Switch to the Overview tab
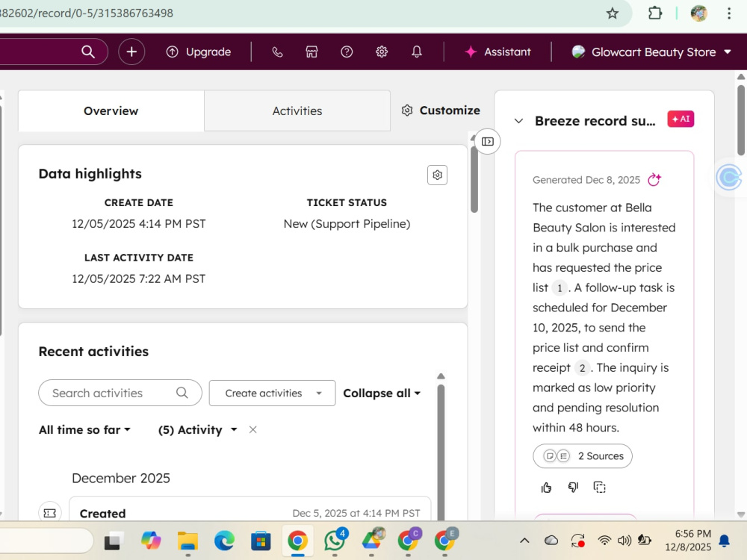Screen dimensions: 747x560 111,111
